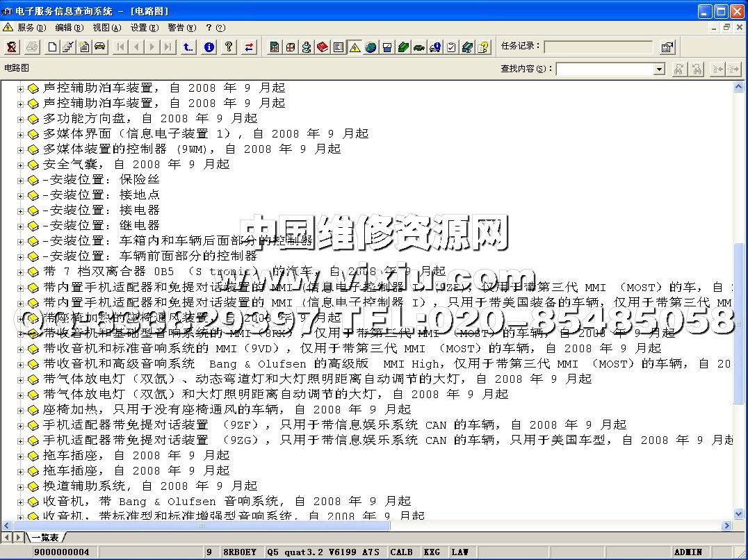
Task: Click the red book manual icon
Action: pos(323,47)
